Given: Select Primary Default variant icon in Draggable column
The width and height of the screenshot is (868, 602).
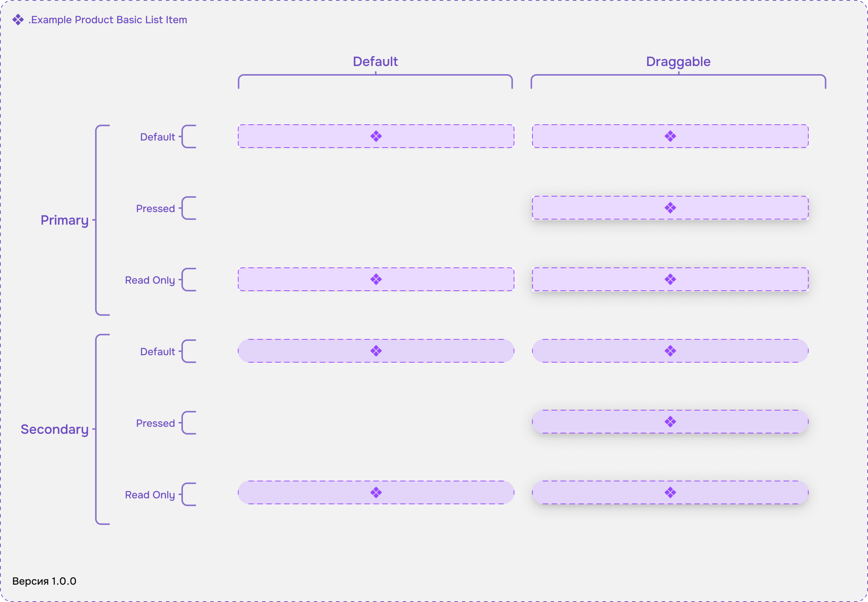Looking at the screenshot, I should (670, 136).
